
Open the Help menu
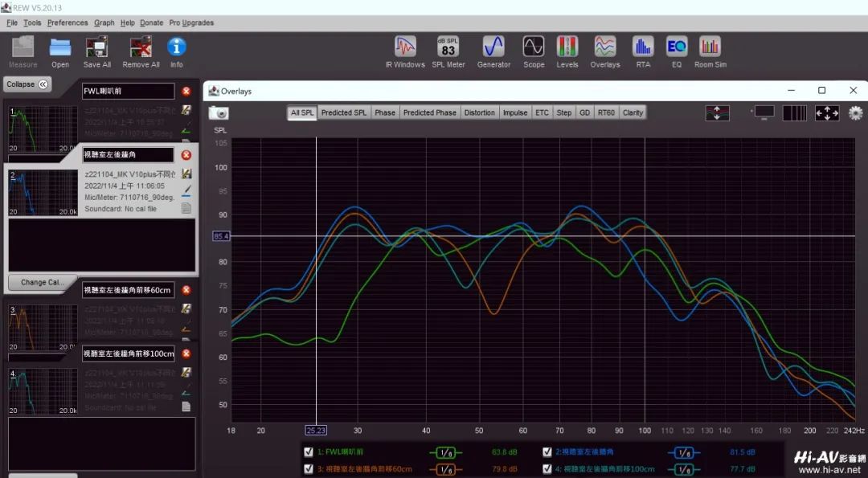(x=127, y=22)
